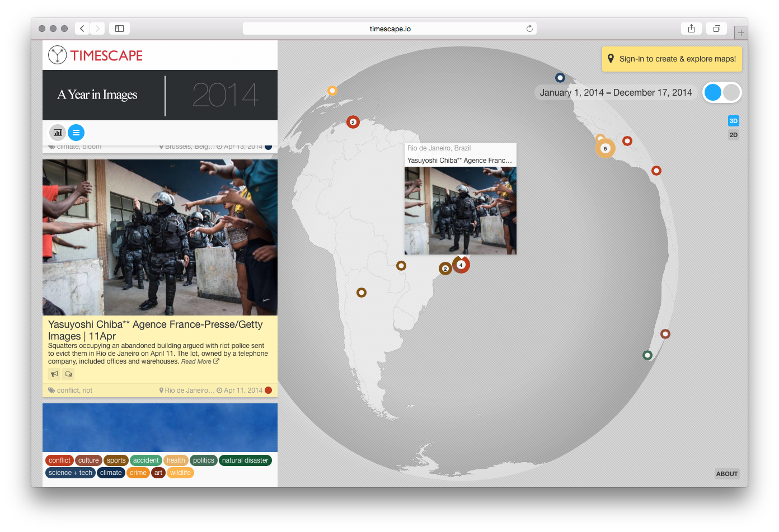The image size is (779, 532).
Task: Open comments with speech bubble icon
Action: click(x=68, y=374)
